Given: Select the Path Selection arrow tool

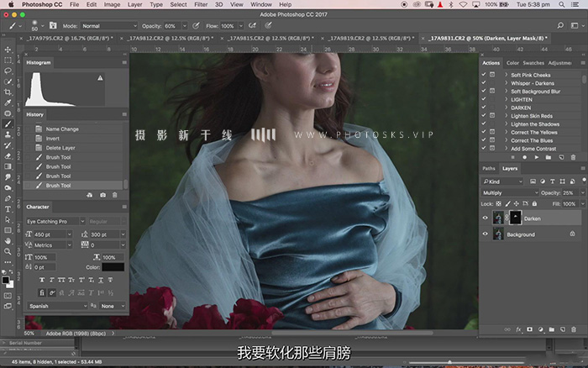Looking at the screenshot, I should (x=8, y=219).
